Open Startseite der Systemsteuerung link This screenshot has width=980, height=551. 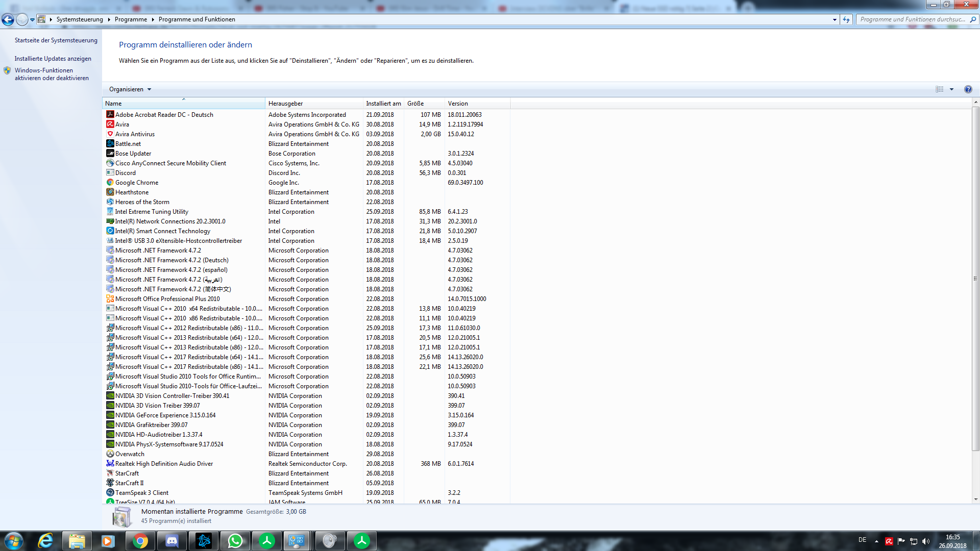point(56,40)
